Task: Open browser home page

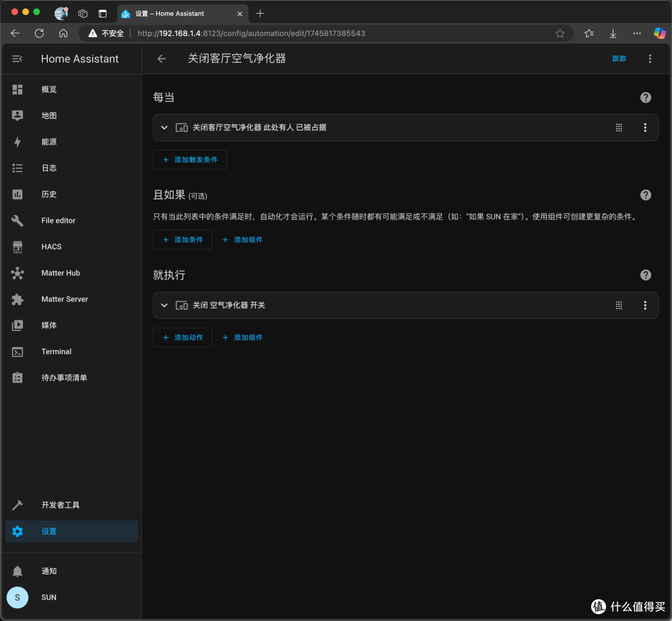Action: pyautogui.click(x=63, y=34)
